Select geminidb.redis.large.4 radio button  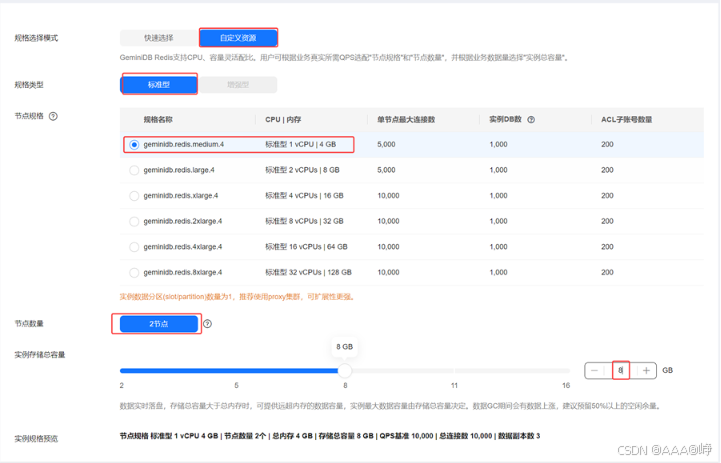134,170
